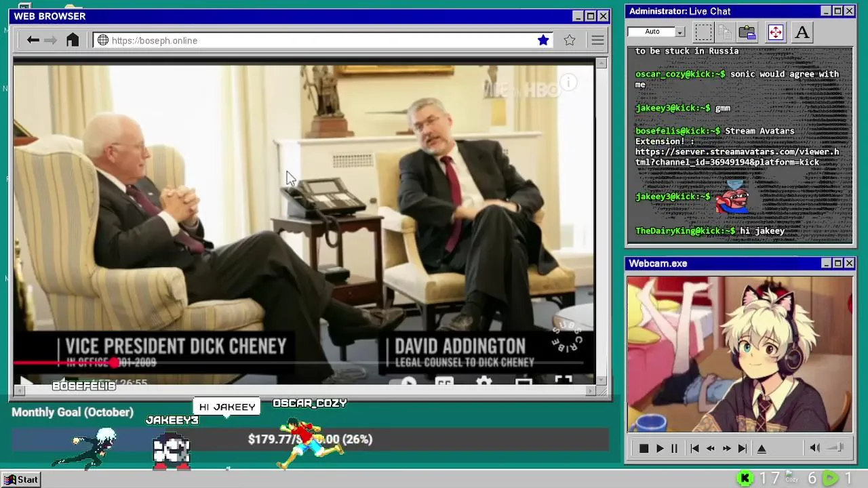Screen dimensions: 868x488
Task: Click the 'hi jakeey' chat message
Action: click(x=762, y=231)
